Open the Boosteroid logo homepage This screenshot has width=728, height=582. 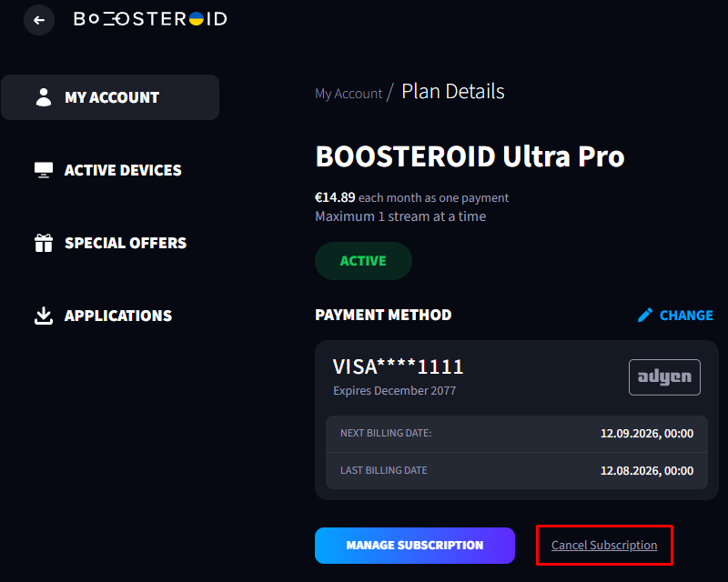click(x=150, y=19)
